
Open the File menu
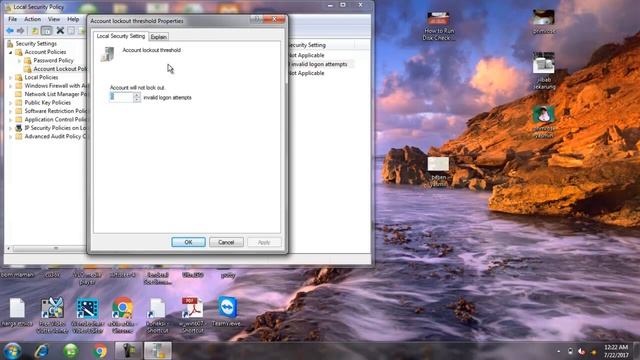(13, 19)
